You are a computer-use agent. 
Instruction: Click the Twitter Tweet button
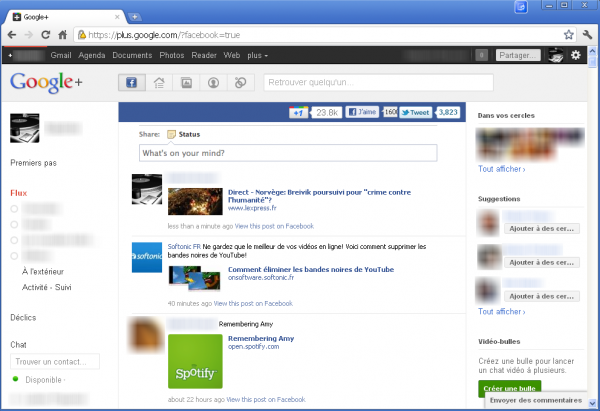(416, 112)
